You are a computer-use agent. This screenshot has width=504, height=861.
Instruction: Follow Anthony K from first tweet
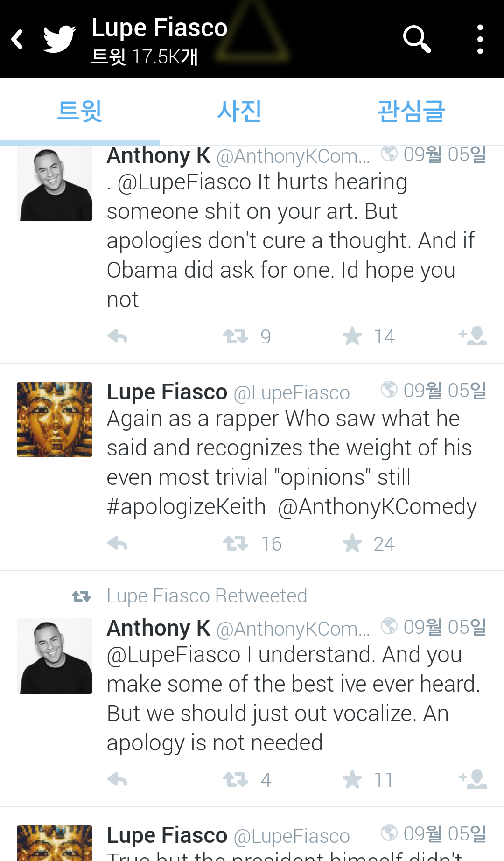click(473, 336)
